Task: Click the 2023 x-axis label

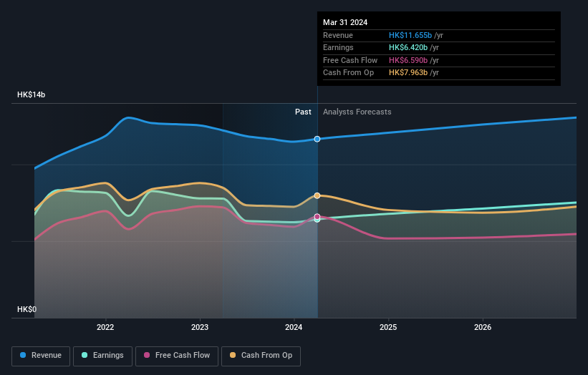Action: pos(200,328)
